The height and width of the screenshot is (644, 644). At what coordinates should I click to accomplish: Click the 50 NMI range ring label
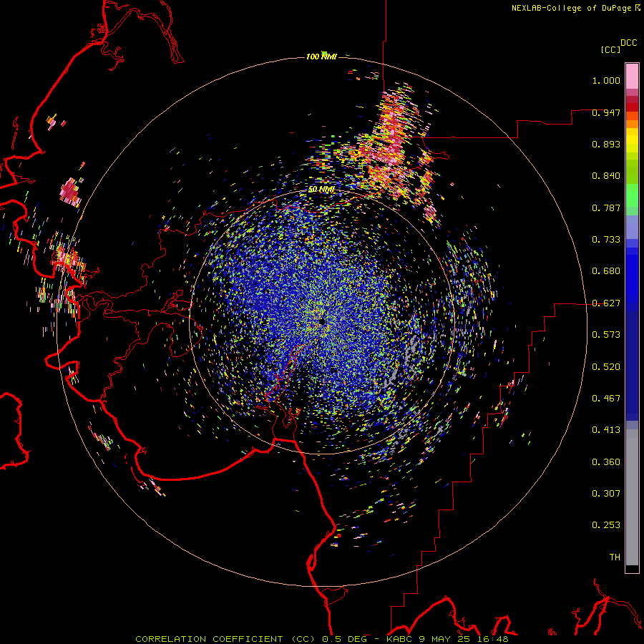(321, 190)
